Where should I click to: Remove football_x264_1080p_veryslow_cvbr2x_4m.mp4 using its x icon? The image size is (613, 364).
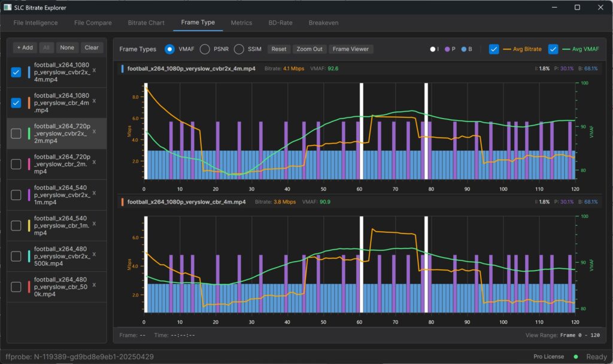coord(94,69)
